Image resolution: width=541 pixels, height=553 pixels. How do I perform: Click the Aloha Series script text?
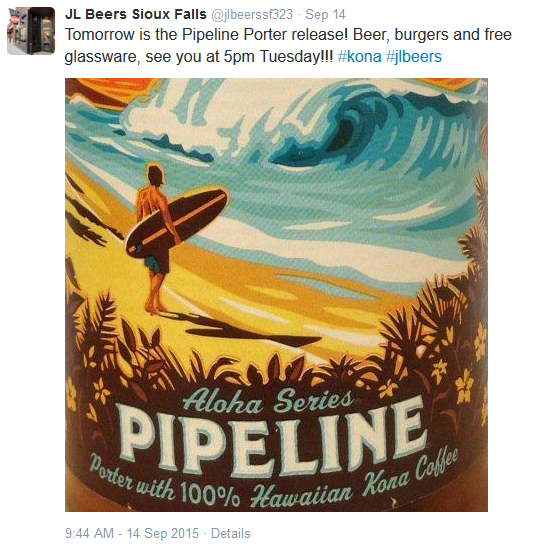[268, 402]
